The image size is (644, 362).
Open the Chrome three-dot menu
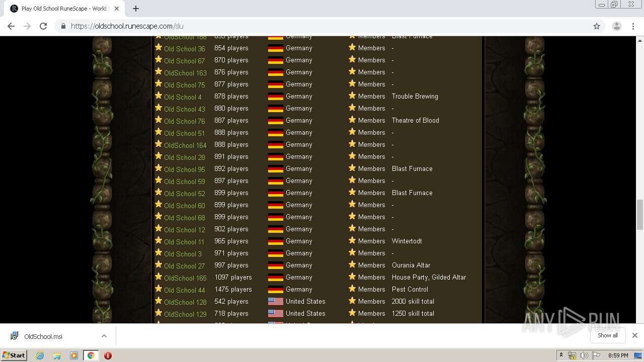[x=633, y=26]
